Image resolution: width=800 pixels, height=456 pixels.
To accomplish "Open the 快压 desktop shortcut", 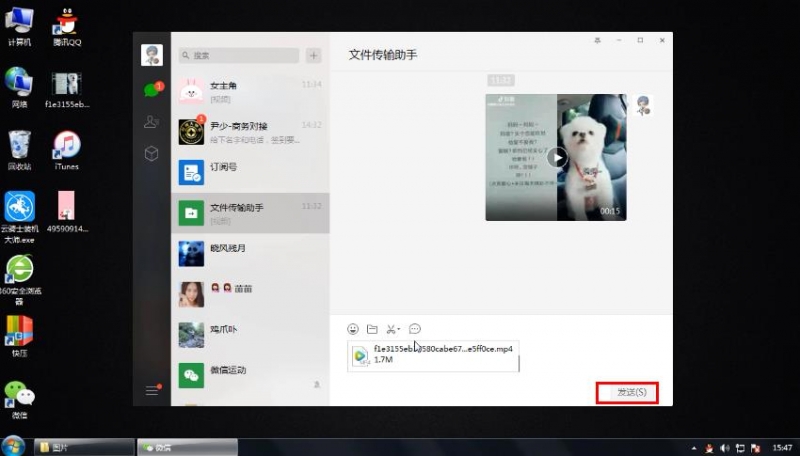I will tap(19, 336).
